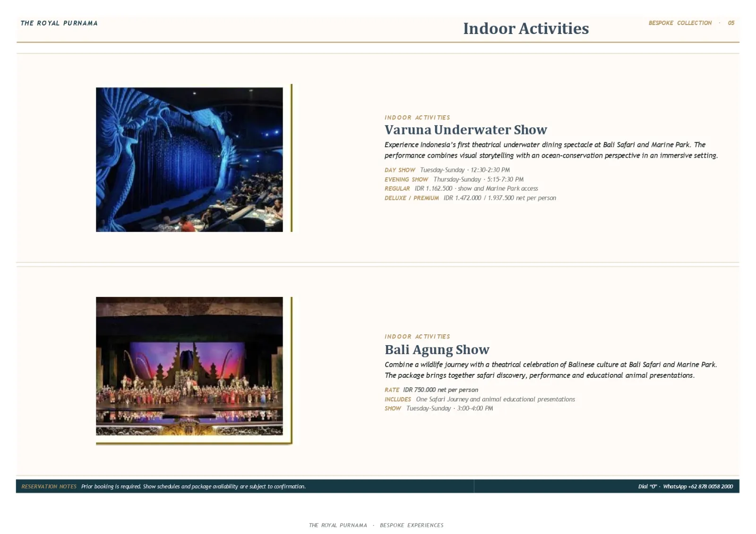Click the 'BESPOKE COLLECTION' header label
The width and height of the screenshot is (756, 534).
click(x=680, y=23)
